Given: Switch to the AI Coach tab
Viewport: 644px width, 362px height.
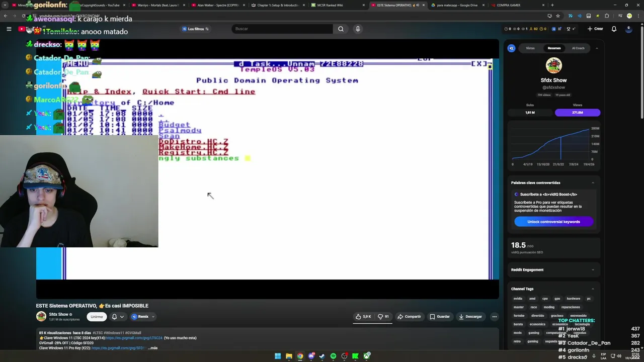Looking at the screenshot, I should (578, 48).
